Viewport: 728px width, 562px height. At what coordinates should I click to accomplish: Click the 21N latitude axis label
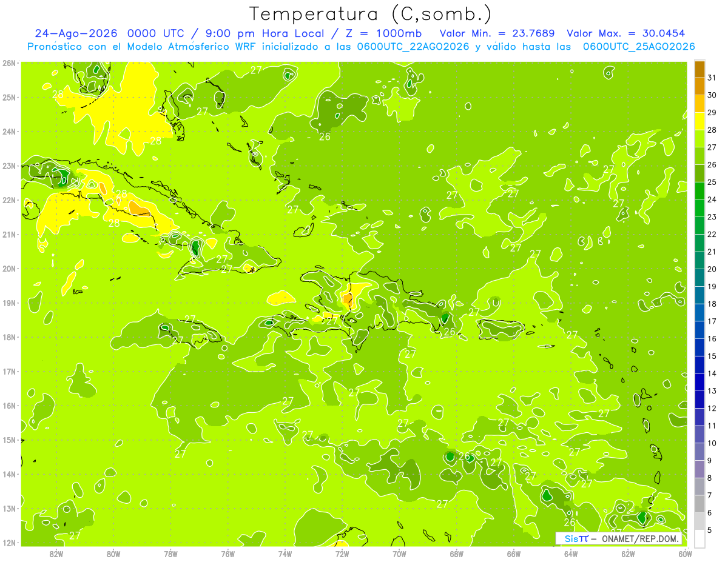click(9, 235)
